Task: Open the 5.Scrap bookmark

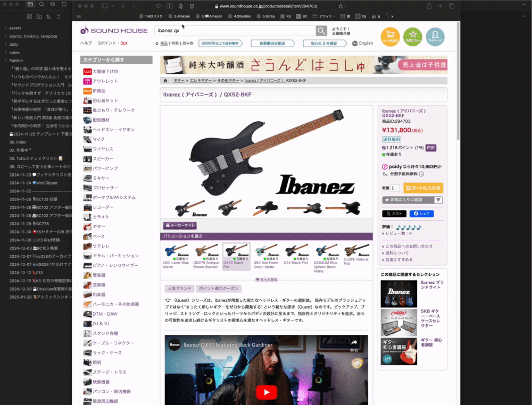Action: [x=265, y=16]
